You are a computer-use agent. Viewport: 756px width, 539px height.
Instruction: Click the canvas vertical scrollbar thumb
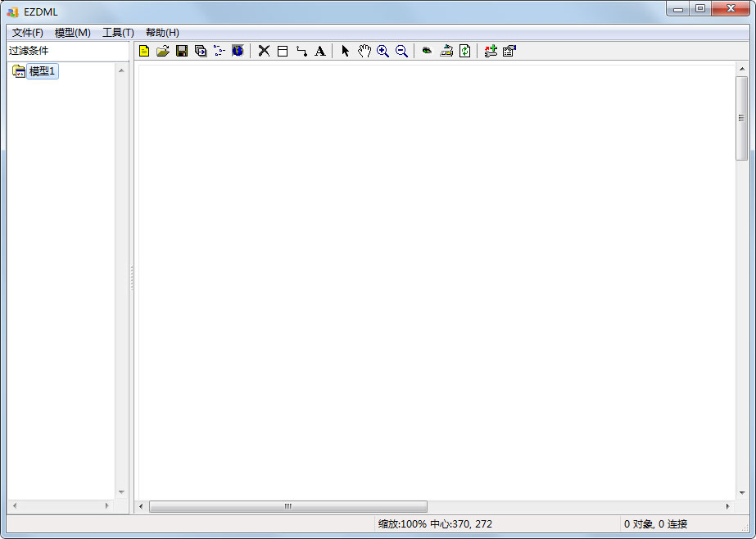[x=741, y=119]
